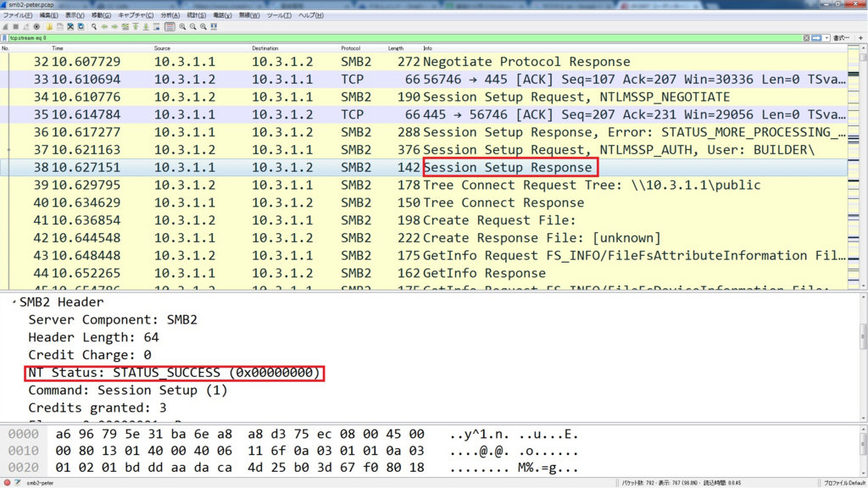Collapse the SMB2 Header tree node
Screen dimensions: 868x488
[14, 302]
